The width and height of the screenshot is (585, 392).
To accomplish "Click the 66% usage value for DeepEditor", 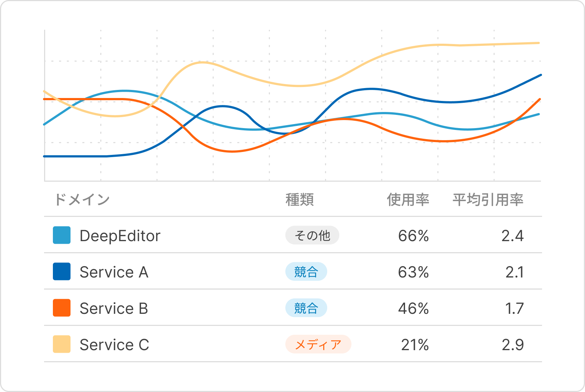I will coord(414,236).
